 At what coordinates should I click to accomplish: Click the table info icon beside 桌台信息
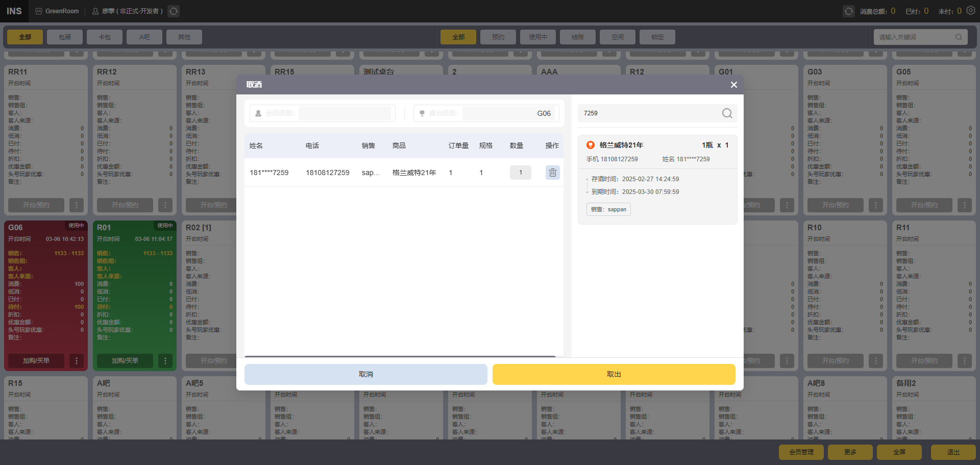(x=422, y=113)
